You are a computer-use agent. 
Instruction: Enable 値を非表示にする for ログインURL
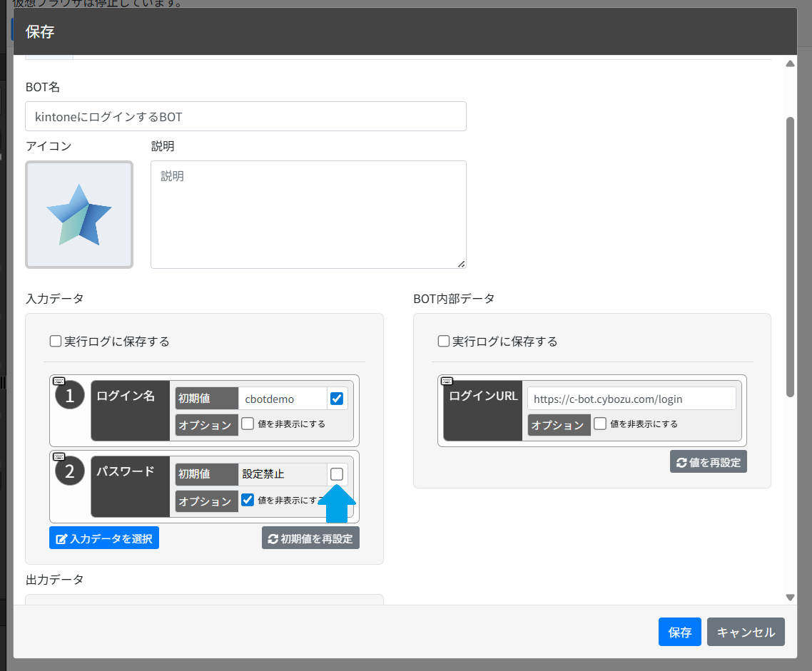click(x=599, y=424)
